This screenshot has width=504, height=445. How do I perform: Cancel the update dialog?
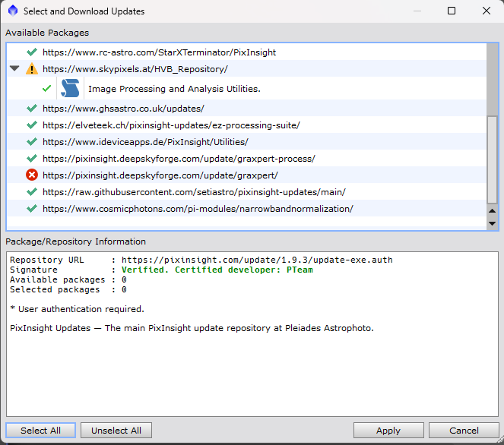(464, 431)
